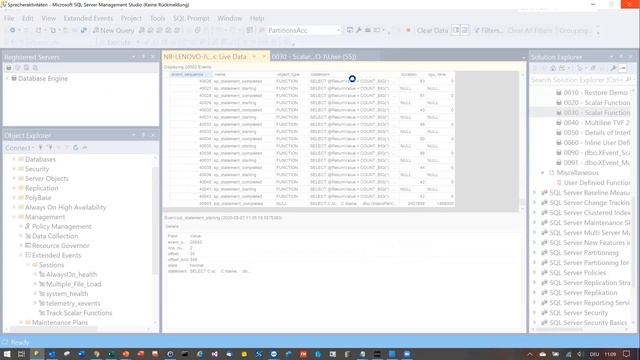Expand the Security node
This screenshot has height=360, width=640.
pos(14,169)
